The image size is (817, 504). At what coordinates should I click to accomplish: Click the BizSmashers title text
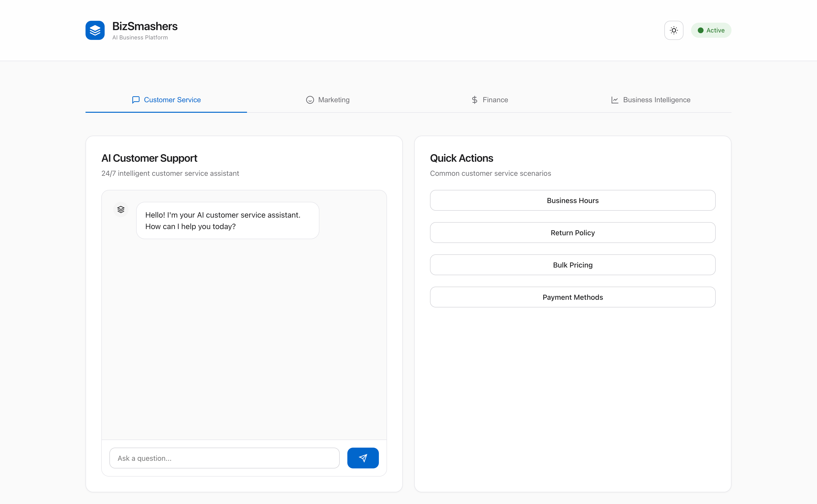[145, 26]
